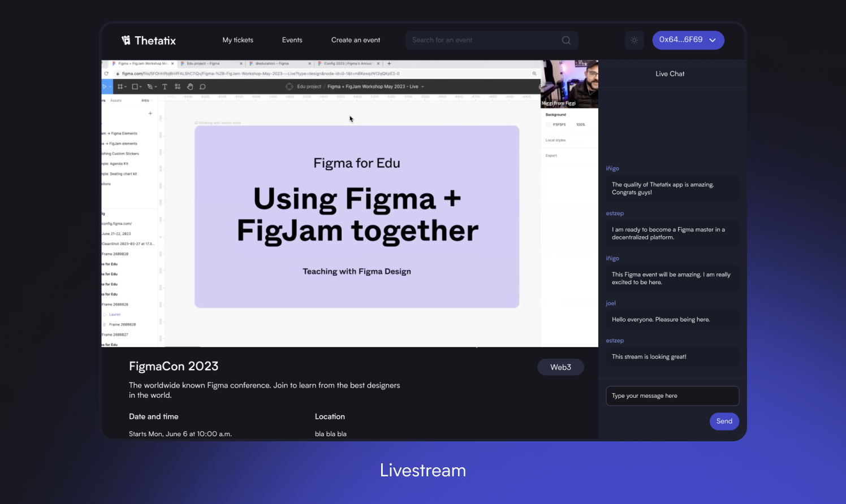Select the CleanShot 2023-03-27 layer
The width and height of the screenshot is (846, 504).
128,244
